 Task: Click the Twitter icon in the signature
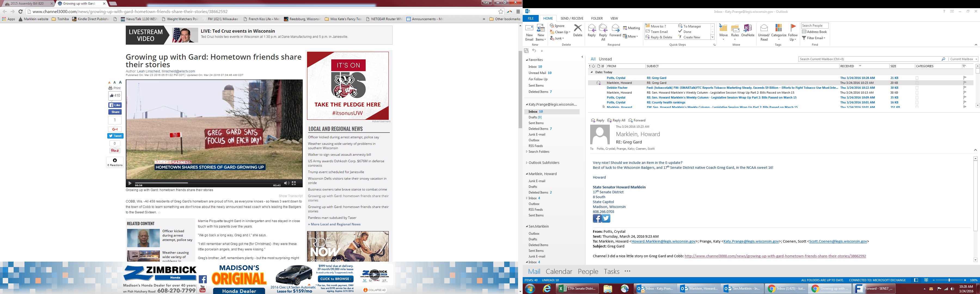pos(606,218)
